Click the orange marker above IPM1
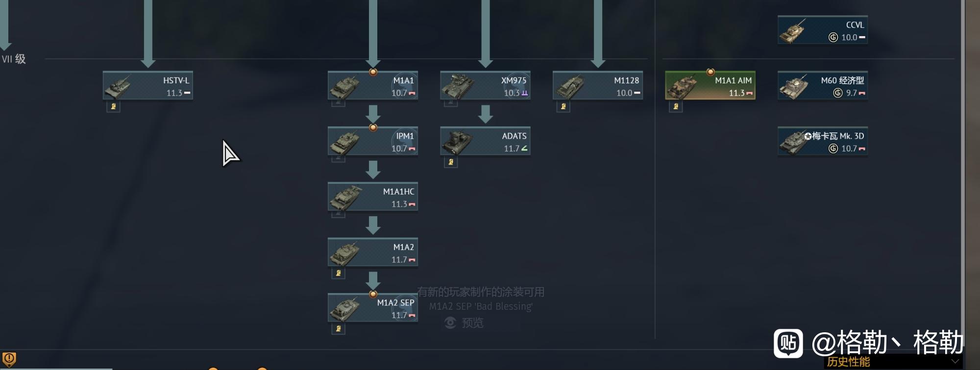The width and height of the screenshot is (980, 370). point(373,127)
